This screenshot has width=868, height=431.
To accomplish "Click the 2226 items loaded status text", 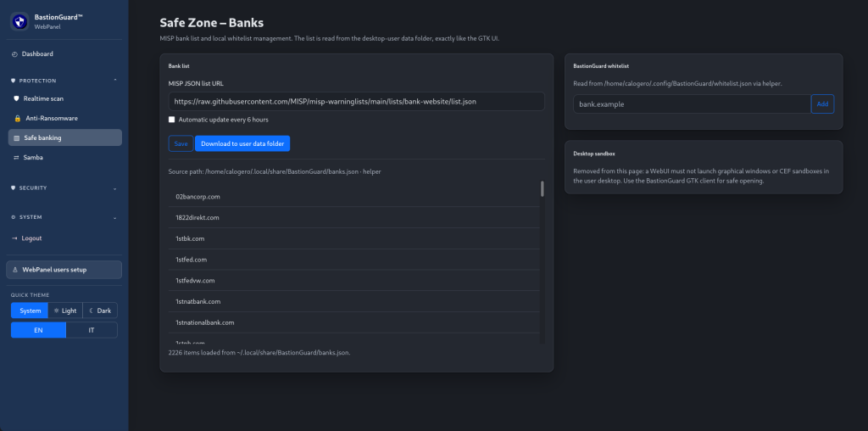I will (x=259, y=352).
